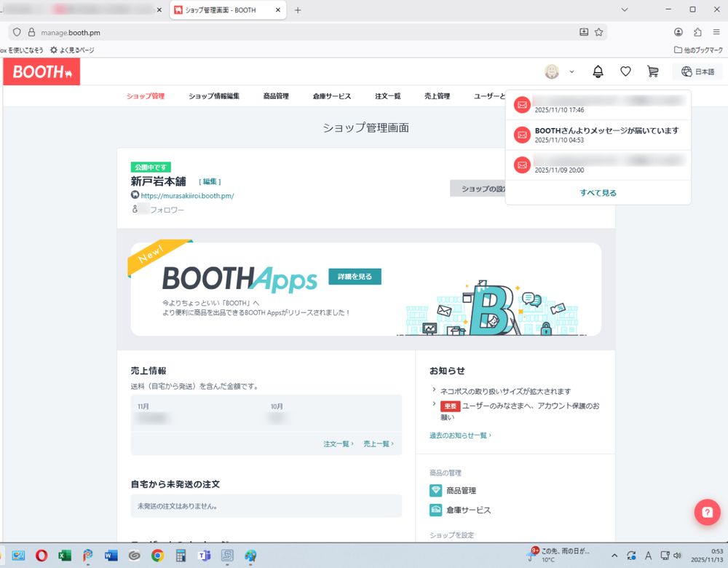The height and width of the screenshot is (568, 728).
Task: Click the 倉庫サービス warehouse icon
Action: pos(435,510)
